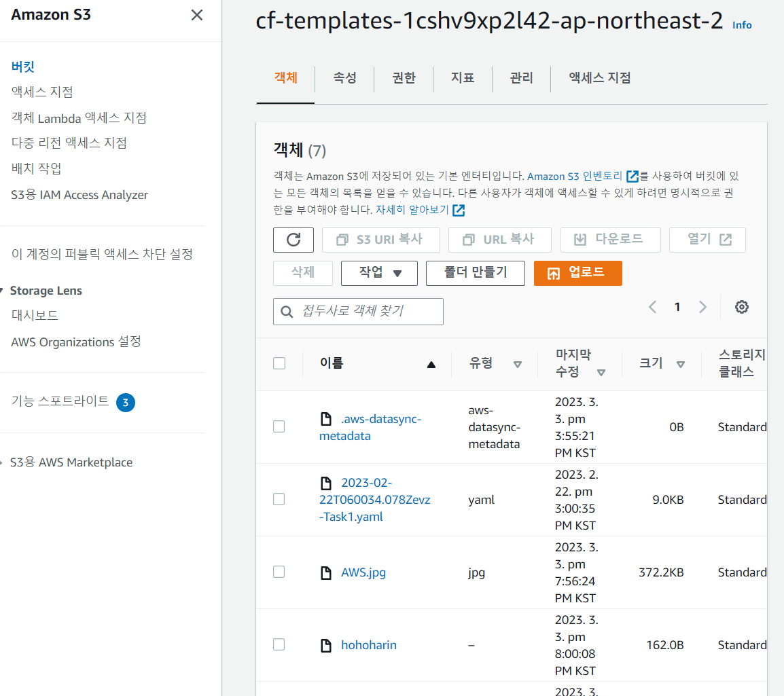784x696 pixels.
Task: Click the S3 URI 복사 button
Action: (381, 240)
